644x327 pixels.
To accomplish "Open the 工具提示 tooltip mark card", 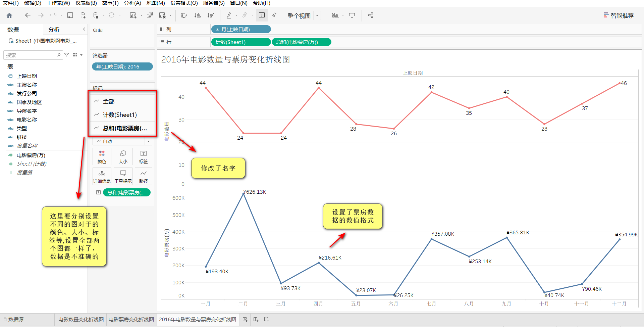I will [123, 177].
